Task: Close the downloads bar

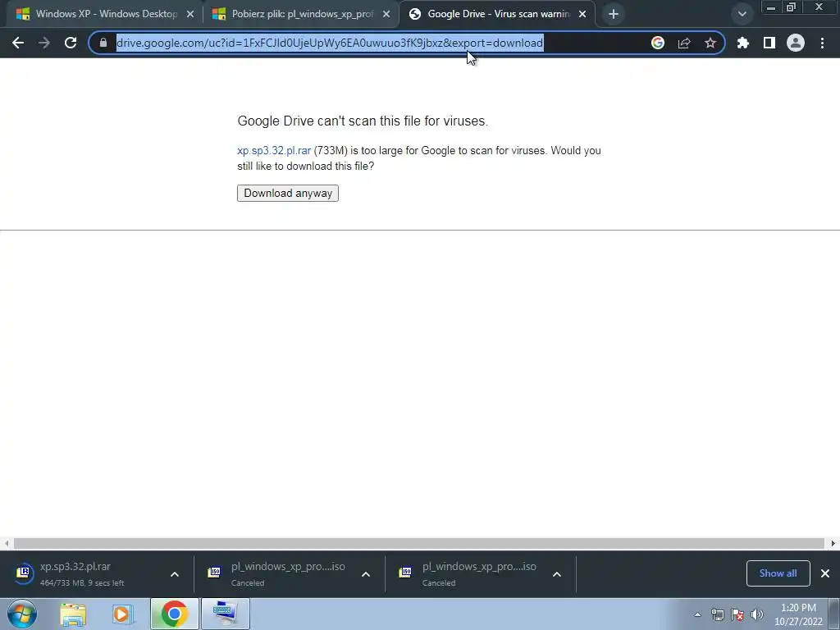Action: coord(825,573)
